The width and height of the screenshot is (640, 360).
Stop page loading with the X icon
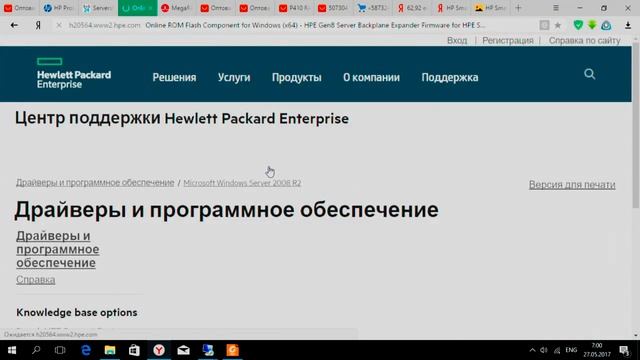pos(59,25)
